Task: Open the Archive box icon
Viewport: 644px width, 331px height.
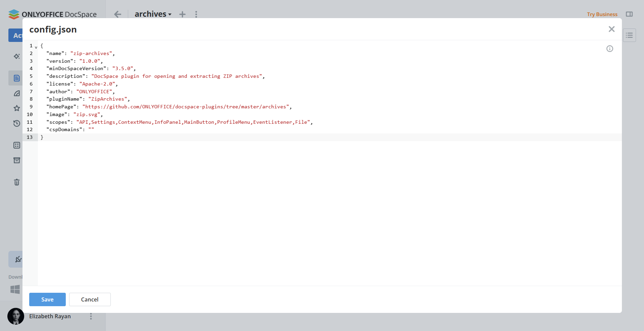Action: pos(16,160)
